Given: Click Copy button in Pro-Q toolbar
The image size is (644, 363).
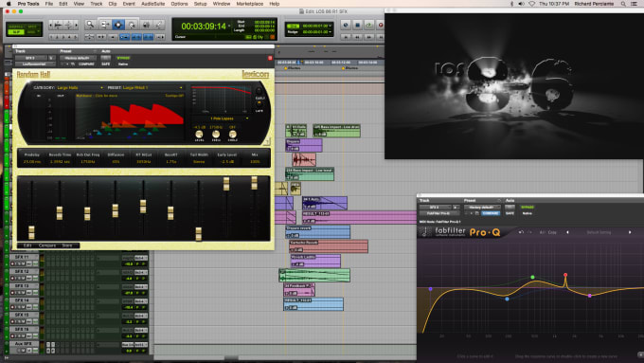Looking at the screenshot, I should click(x=552, y=233).
